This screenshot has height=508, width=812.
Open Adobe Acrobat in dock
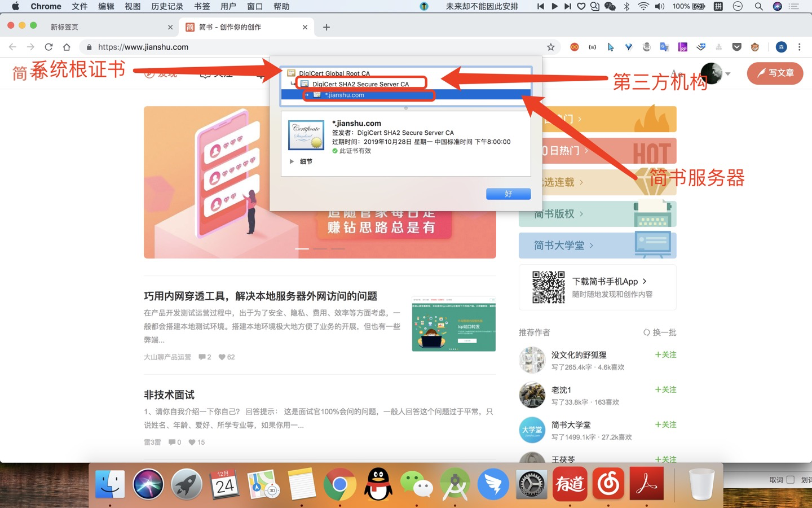[x=647, y=484]
